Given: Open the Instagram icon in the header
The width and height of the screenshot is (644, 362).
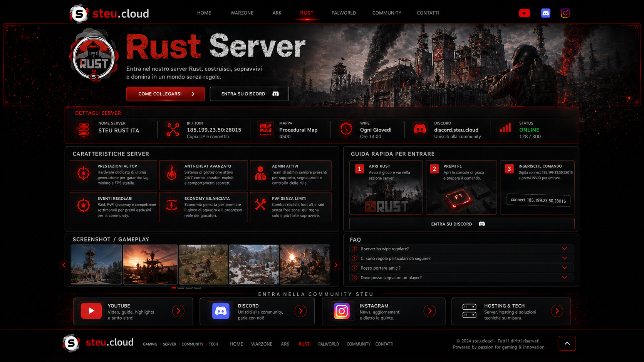Looking at the screenshot, I should pyautogui.click(x=565, y=13).
